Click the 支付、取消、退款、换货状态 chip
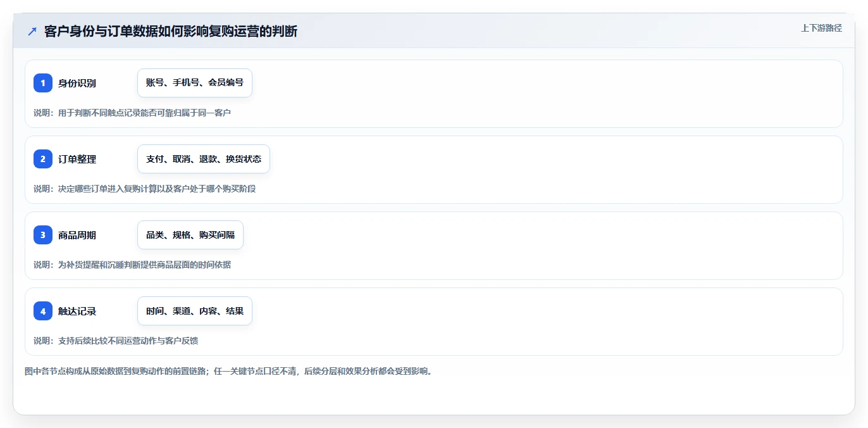The width and height of the screenshot is (868, 428). pyautogui.click(x=204, y=159)
